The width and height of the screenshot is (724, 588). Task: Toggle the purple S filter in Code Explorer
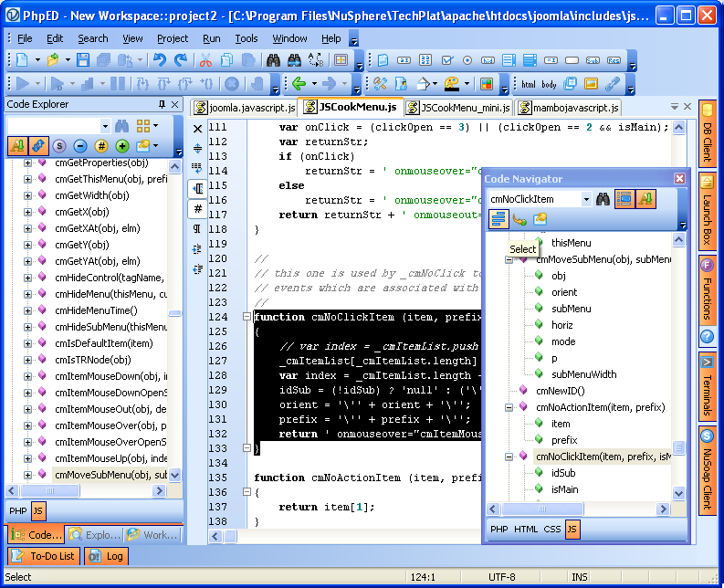(x=59, y=146)
